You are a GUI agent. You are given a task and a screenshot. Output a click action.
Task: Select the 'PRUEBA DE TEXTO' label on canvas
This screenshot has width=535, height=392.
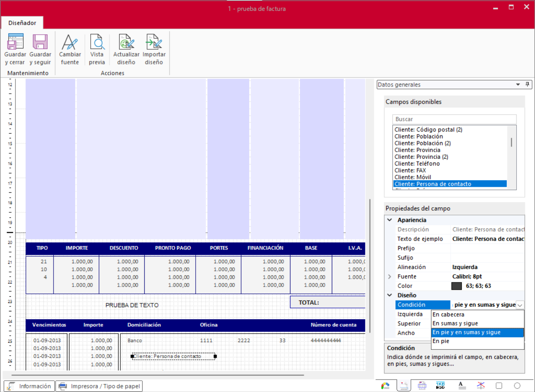pos(132,305)
